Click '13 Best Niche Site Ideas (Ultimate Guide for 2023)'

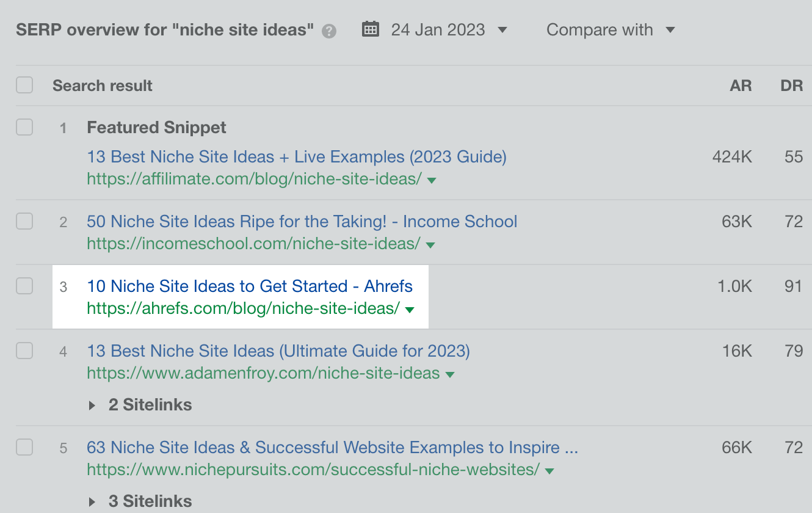coord(278,351)
